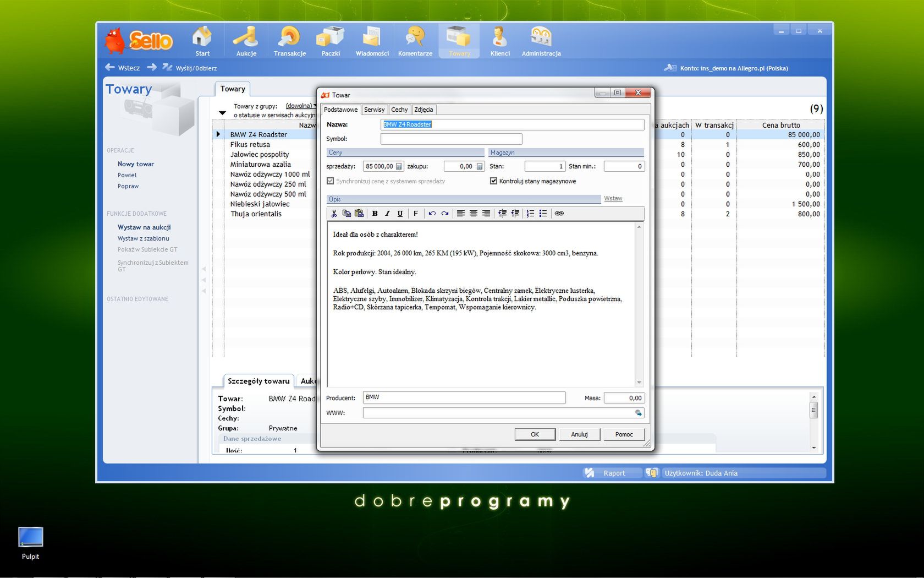Open the font (F) settings
This screenshot has height=578, width=924.
tap(416, 214)
